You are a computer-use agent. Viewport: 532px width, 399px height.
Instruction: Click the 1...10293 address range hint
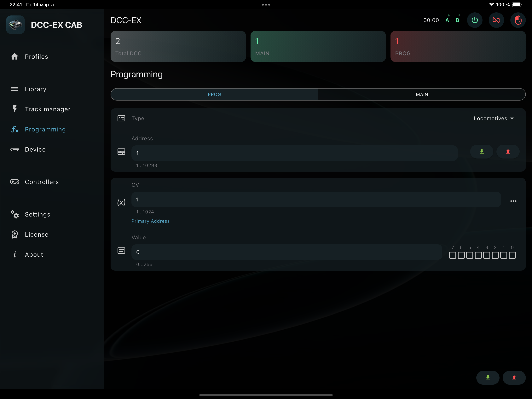(147, 165)
